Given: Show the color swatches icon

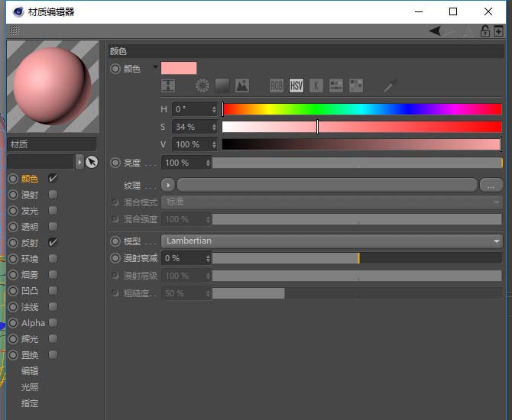Looking at the screenshot, I should coord(355,86).
